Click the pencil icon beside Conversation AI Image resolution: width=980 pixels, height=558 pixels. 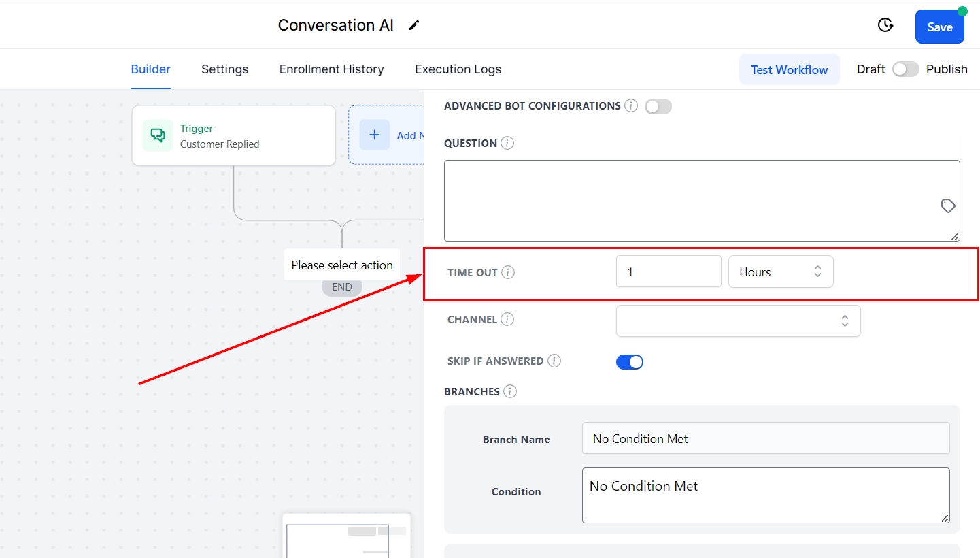414,26
